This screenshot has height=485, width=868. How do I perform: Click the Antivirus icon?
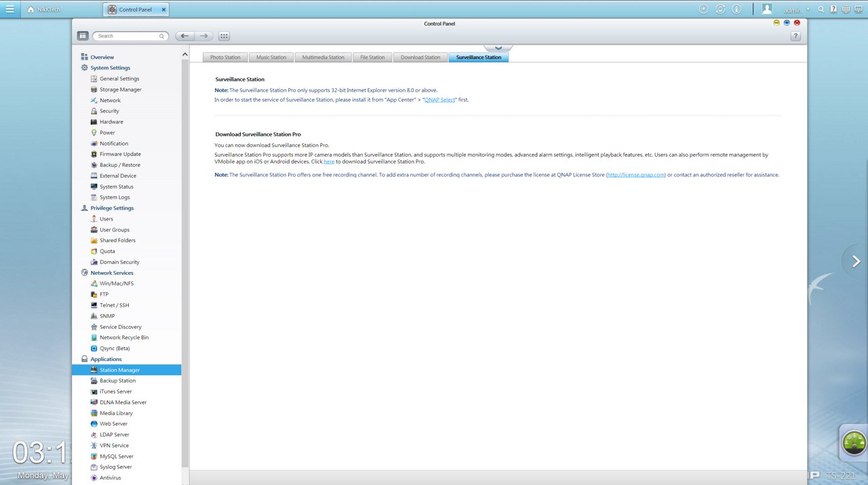(94, 478)
